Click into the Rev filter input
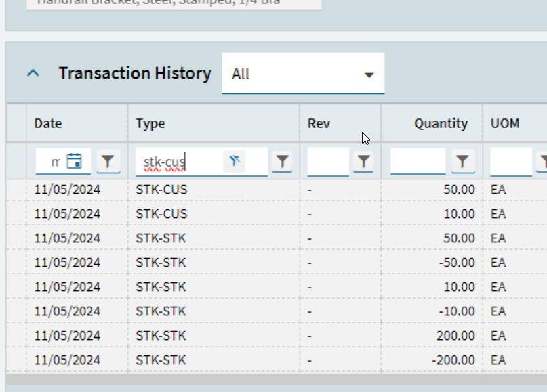 pyautogui.click(x=328, y=161)
